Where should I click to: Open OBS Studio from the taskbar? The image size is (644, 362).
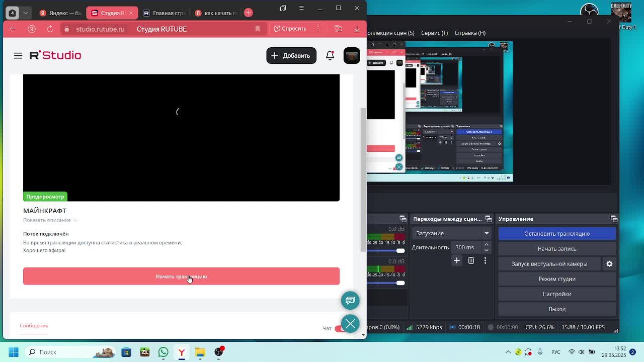[x=219, y=352]
